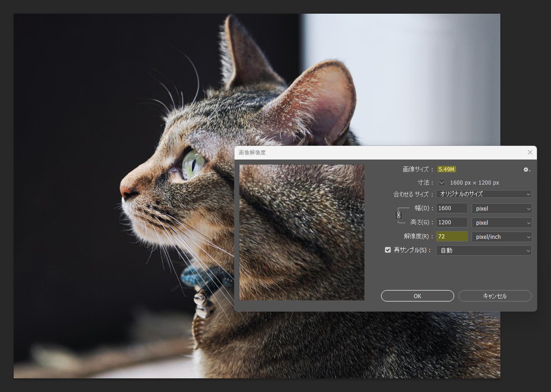Open the height unit pixel dropdown
Viewport: 551px width, 392px height.
pyautogui.click(x=501, y=222)
